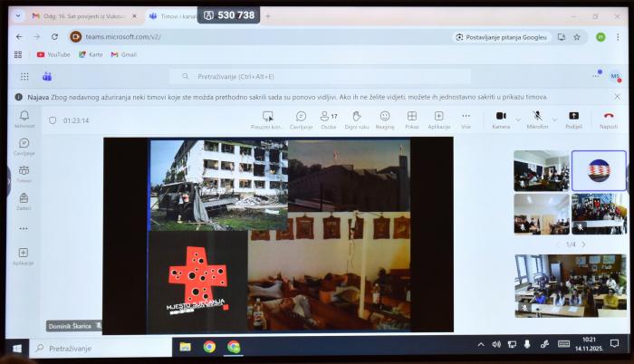634x364 pixels.
Task: Open Aplikacije in the meeting toolbar
Action: coord(439,117)
